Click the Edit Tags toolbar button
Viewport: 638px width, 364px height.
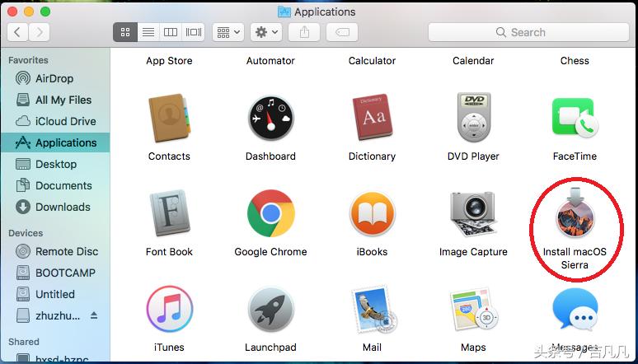(342, 32)
